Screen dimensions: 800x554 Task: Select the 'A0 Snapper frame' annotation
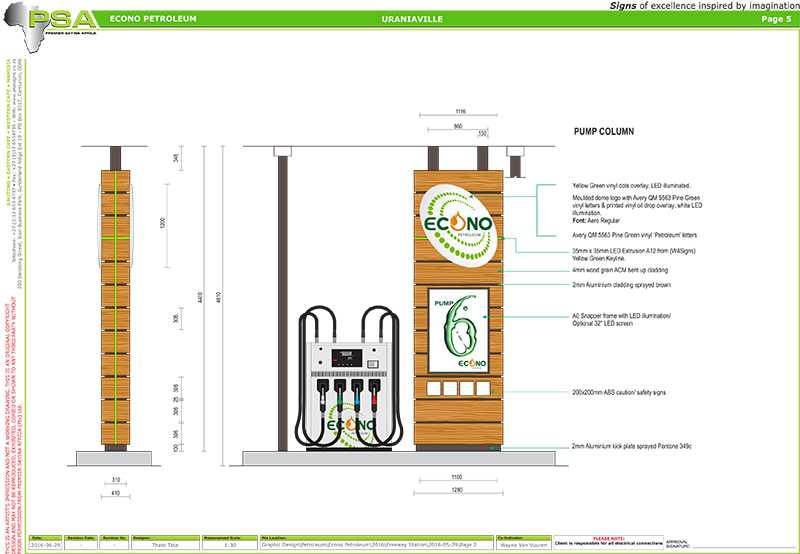point(621,319)
